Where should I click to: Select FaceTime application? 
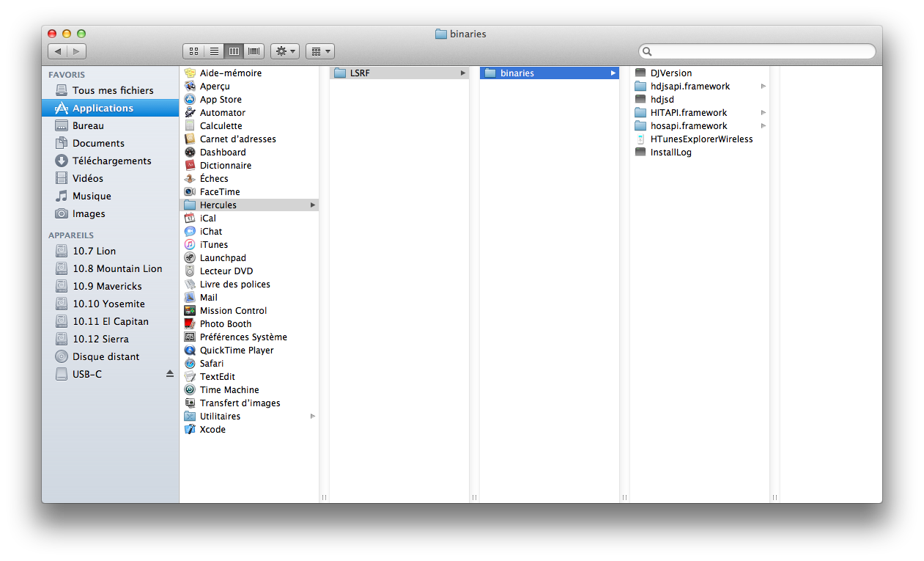click(x=250, y=191)
